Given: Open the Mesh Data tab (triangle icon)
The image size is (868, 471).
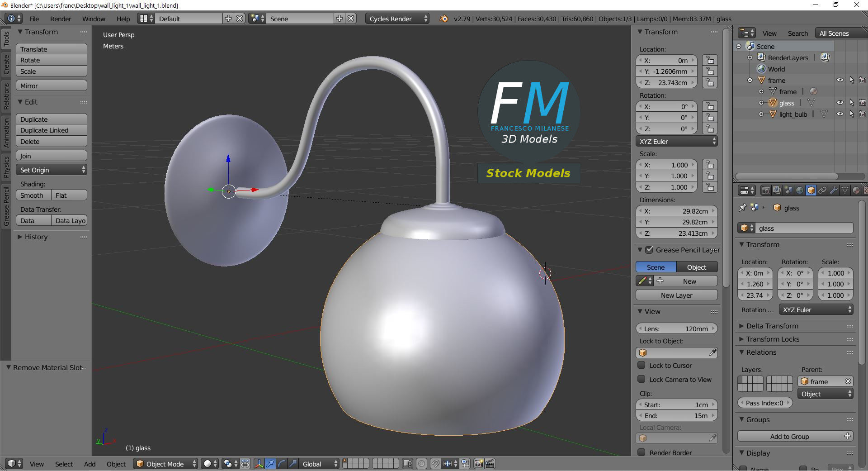Looking at the screenshot, I should (x=845, y=190).
